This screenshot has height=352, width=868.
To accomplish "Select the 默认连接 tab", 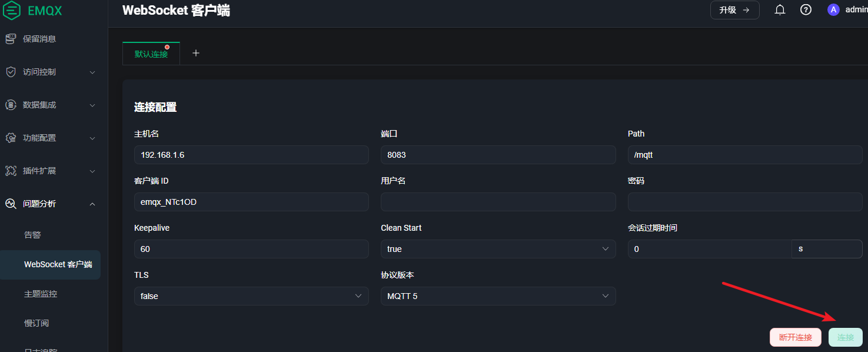I will click(151, 54).
